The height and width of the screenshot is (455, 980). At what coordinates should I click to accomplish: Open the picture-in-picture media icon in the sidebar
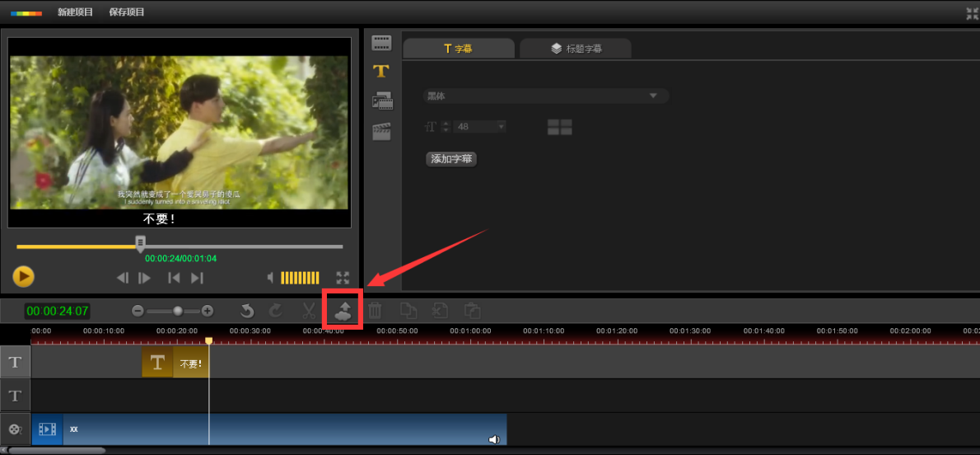coord(382,101)
